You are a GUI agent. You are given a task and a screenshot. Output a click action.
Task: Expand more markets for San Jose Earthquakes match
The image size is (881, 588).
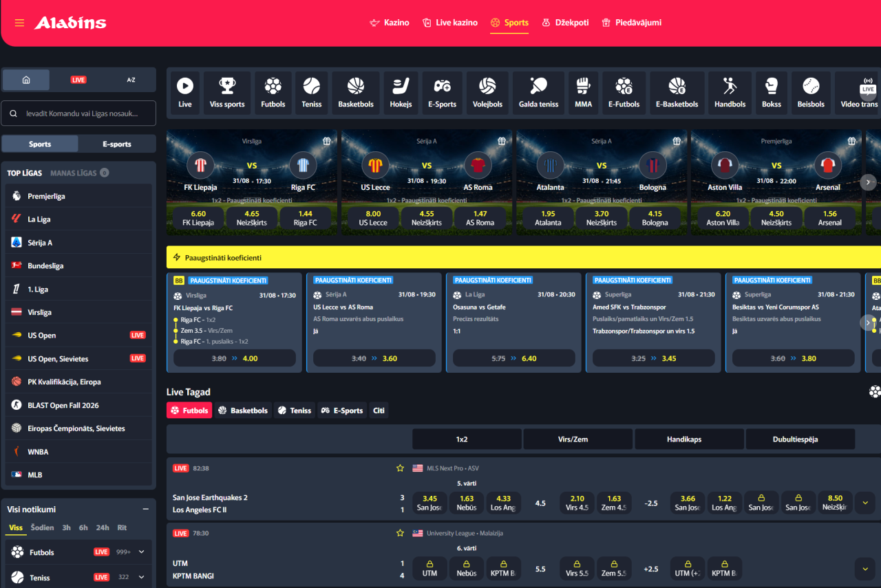(x=865, y=503)
